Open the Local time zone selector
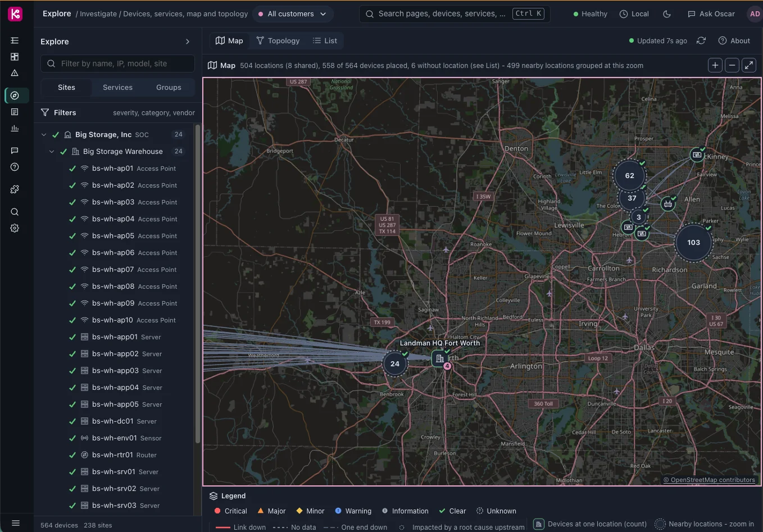The image size is (763, 532). (634, 14)
